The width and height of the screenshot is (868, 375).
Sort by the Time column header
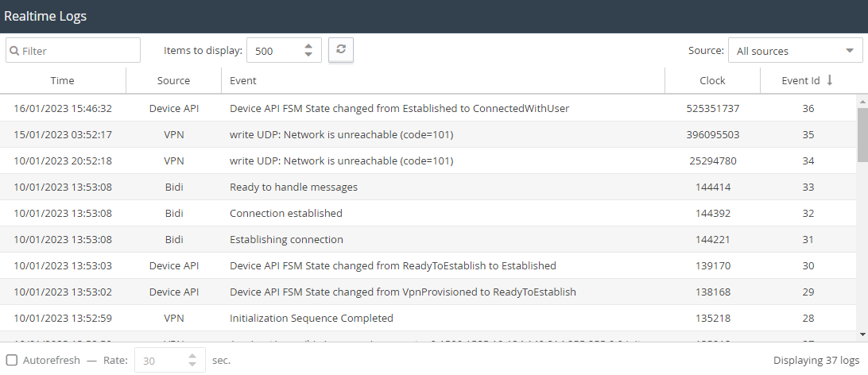pos(63,80)
